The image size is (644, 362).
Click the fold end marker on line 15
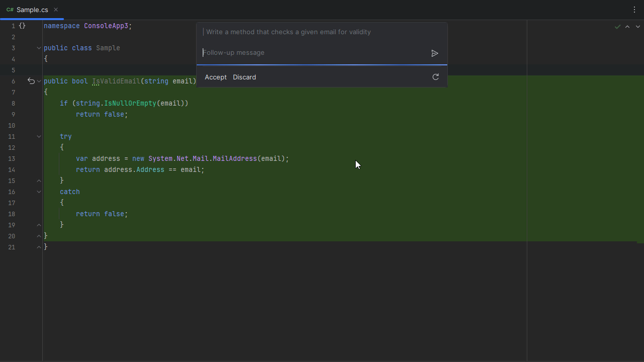[39, 180]
